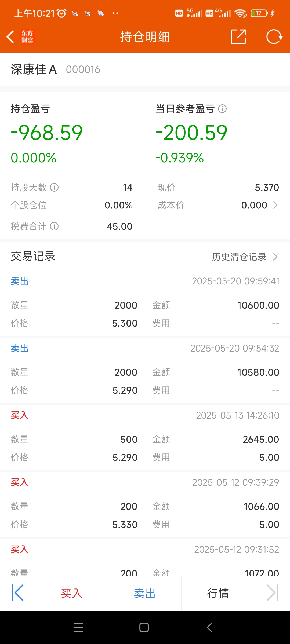This screenshot has height=644, width=290.
Task: Select the 2025-05-13 买入 trade record
Action: [x=145, y=437]
